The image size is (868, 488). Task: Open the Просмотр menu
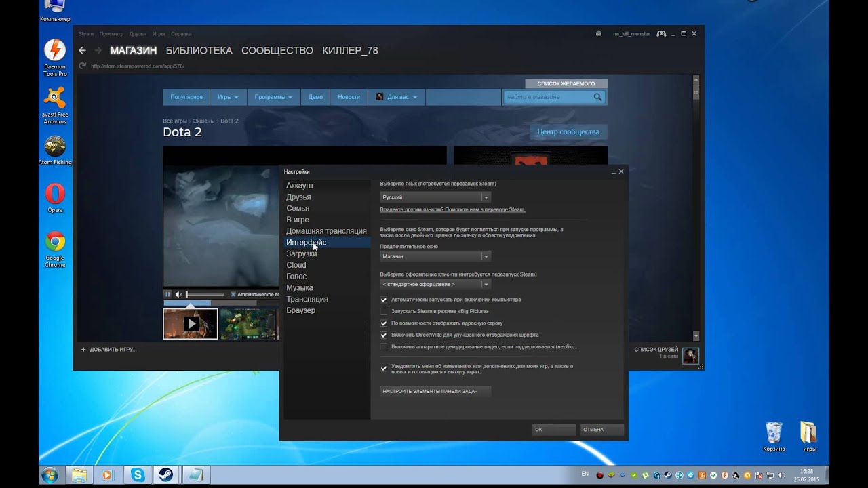(111, 33)
